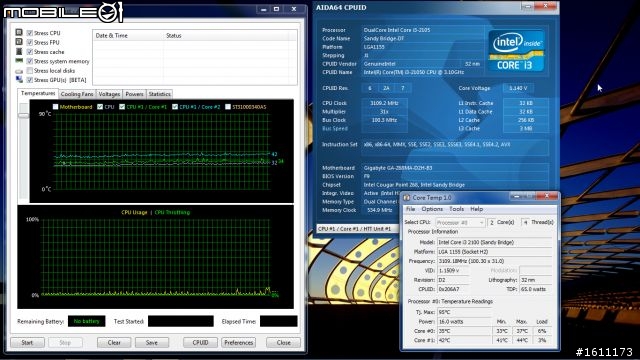Open the Help menu in Core Temp
The image size is (640, 360).
click(476, 209)
